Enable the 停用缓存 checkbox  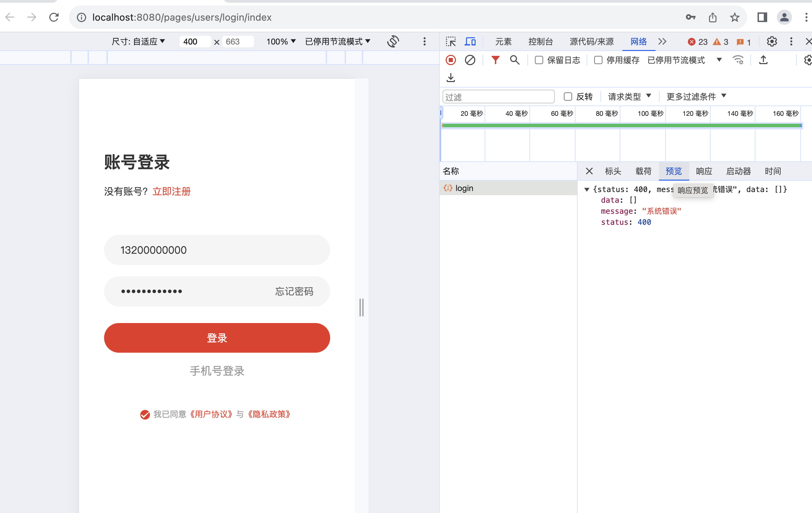pyautogui.click(x=598, y=60)
